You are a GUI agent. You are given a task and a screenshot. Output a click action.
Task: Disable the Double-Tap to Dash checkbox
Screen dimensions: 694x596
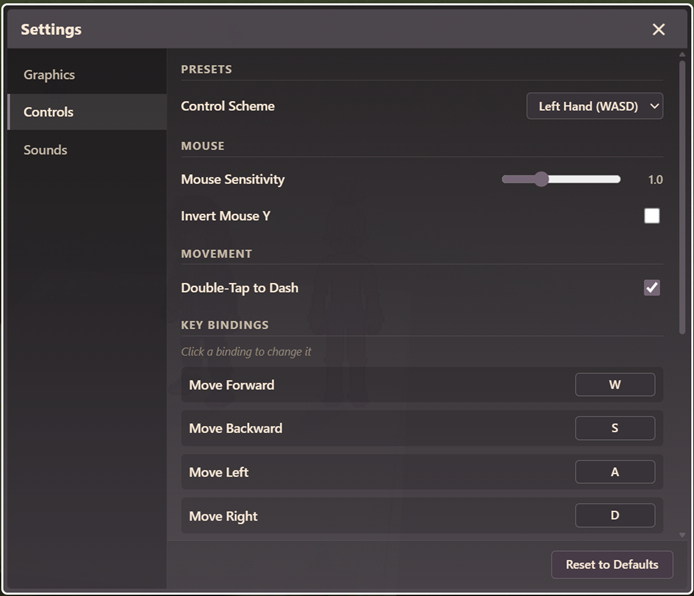coord(652,288)
